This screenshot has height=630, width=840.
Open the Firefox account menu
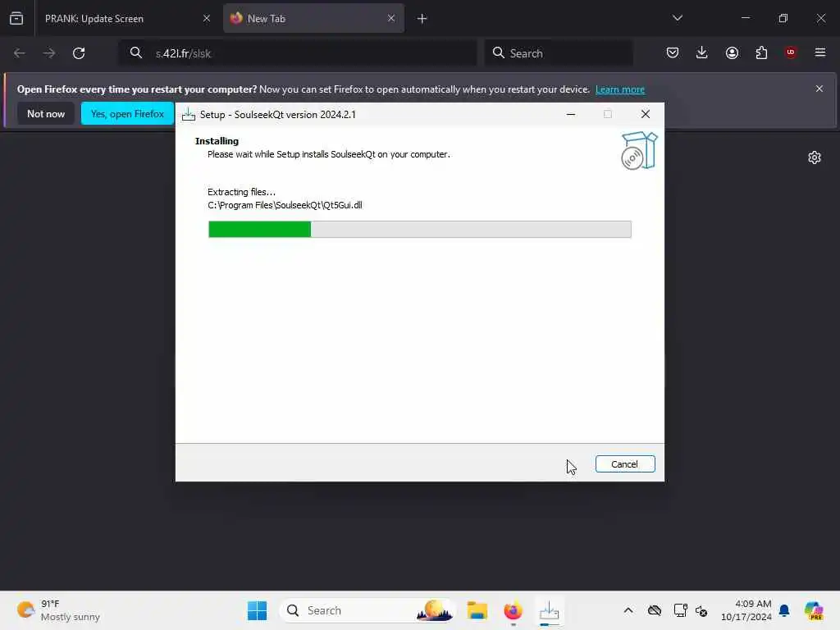click(732, 52)
